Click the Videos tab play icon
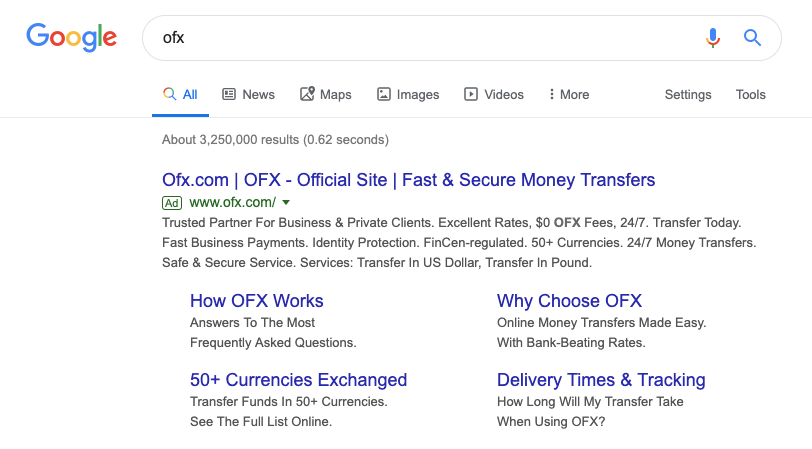 pyautogui.click(x=471, y=94)
